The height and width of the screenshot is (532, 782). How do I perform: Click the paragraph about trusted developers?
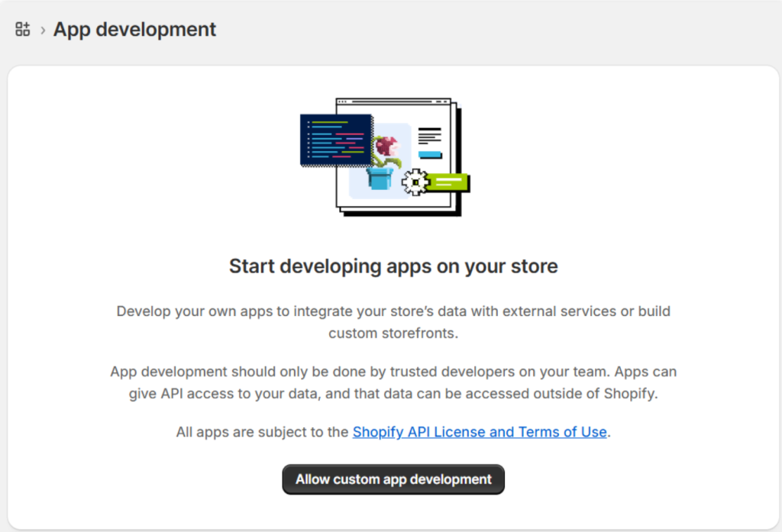pos(393,382)
